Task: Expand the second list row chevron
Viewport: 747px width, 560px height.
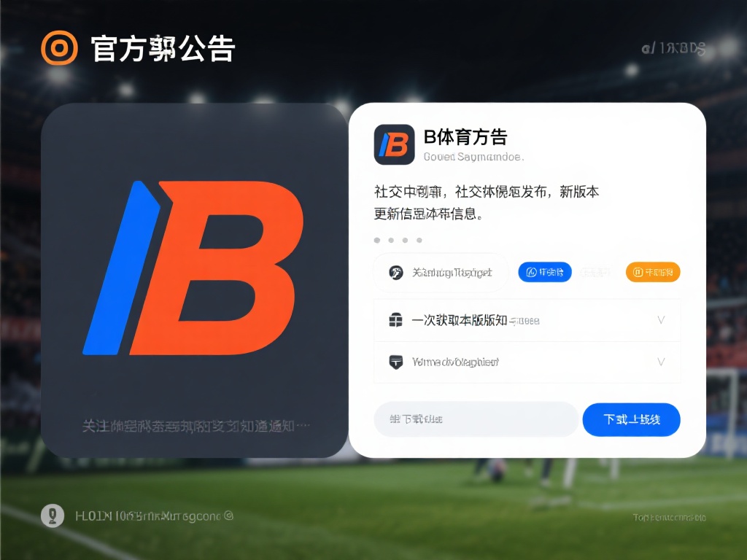Action: click(x=661, y=362)
